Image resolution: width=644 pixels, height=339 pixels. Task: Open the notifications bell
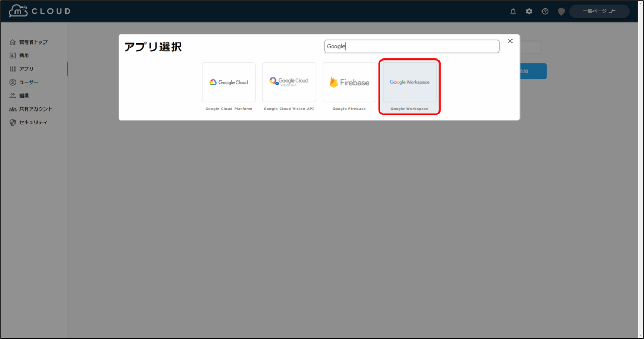tap(513, 11)
